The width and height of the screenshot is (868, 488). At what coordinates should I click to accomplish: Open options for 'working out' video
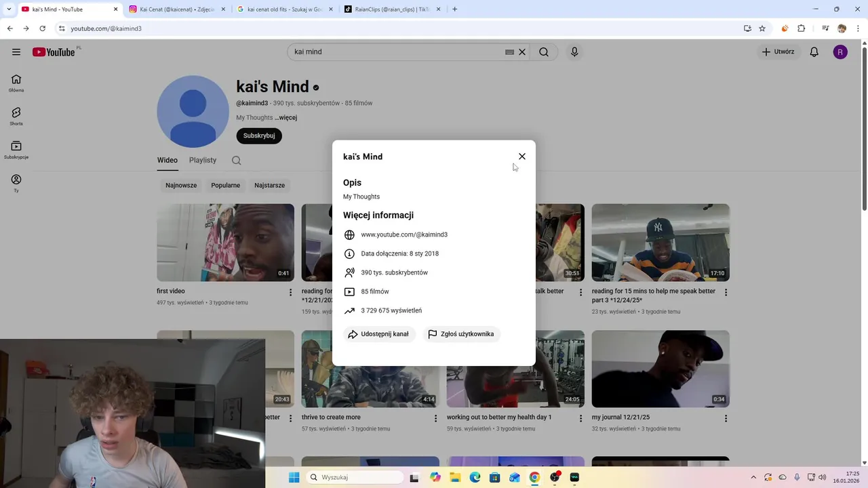pos(580,419)
